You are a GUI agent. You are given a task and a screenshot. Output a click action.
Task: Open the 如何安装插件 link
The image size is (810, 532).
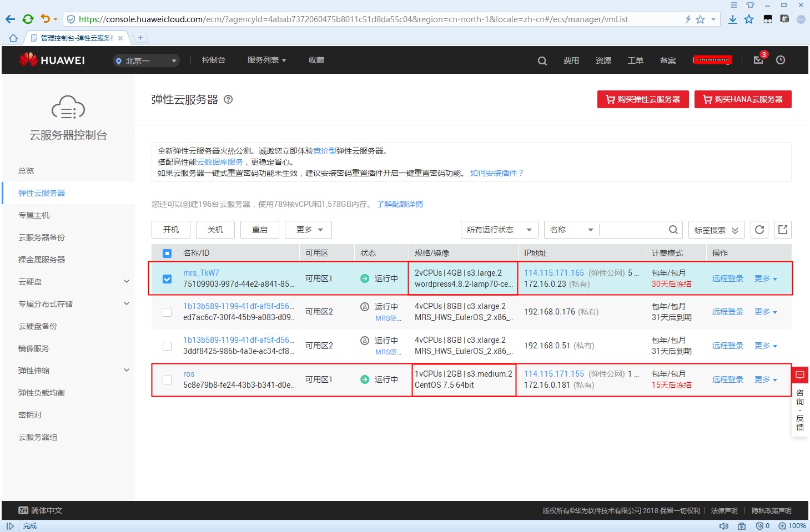(496, 173)
